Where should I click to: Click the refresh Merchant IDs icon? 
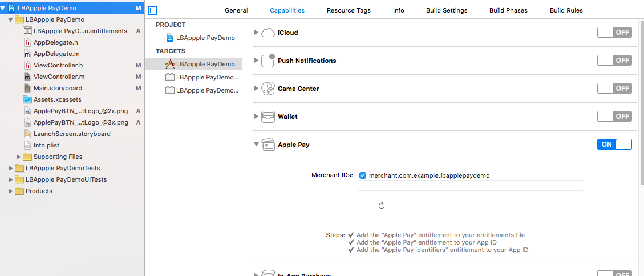pyautogui.click(x=382, y=206)
